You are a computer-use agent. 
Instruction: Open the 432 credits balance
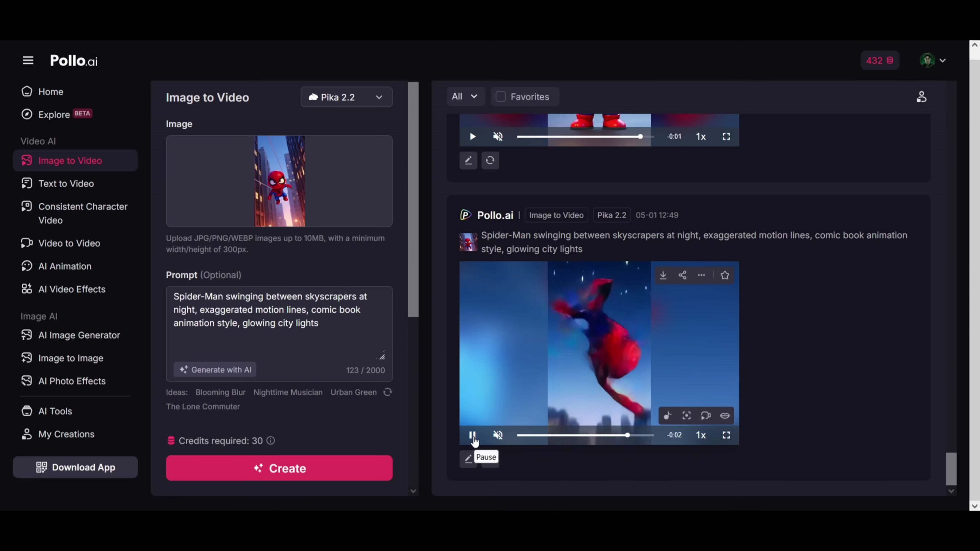coord(880,60)
